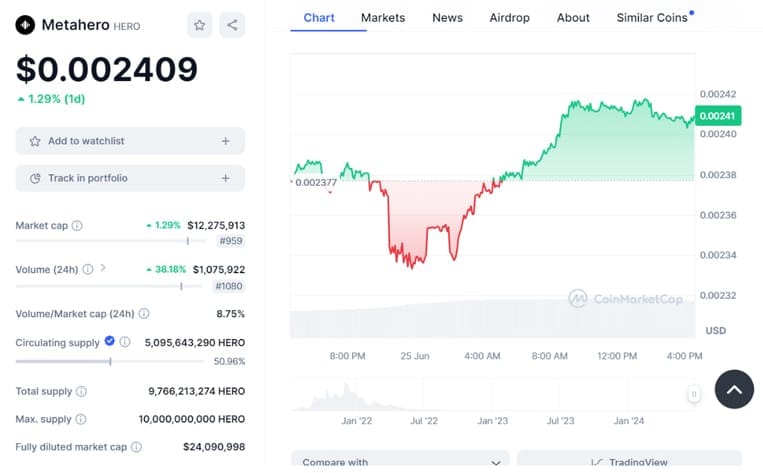
Task: Click plus on Add to watchlist
Action: (225, 141)
